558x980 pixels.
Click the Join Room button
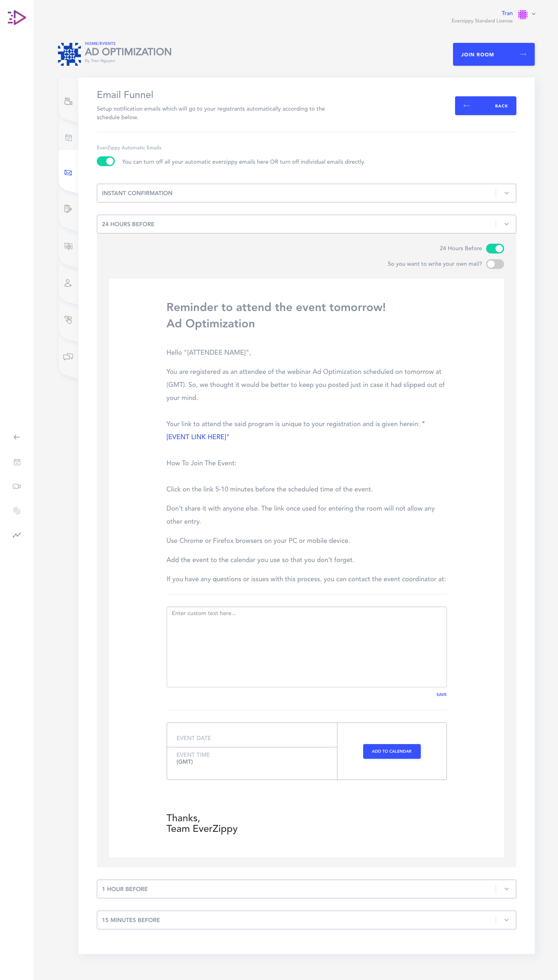click(493, 54)
